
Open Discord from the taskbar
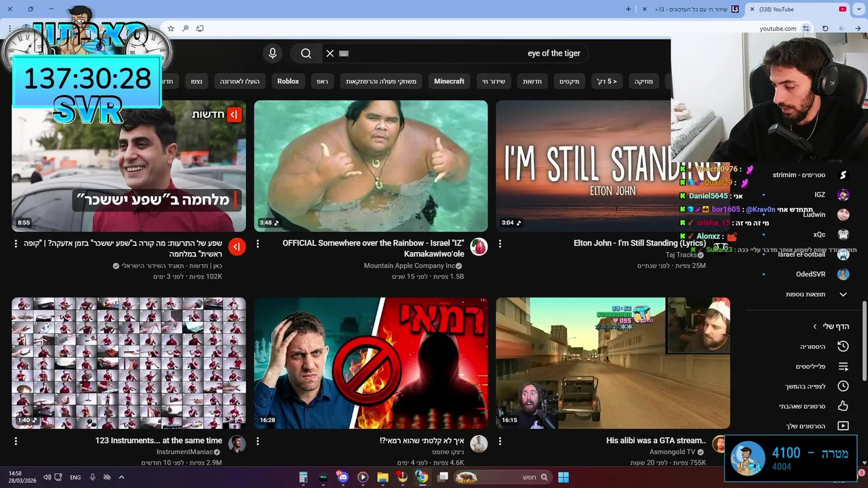(342, 477)
